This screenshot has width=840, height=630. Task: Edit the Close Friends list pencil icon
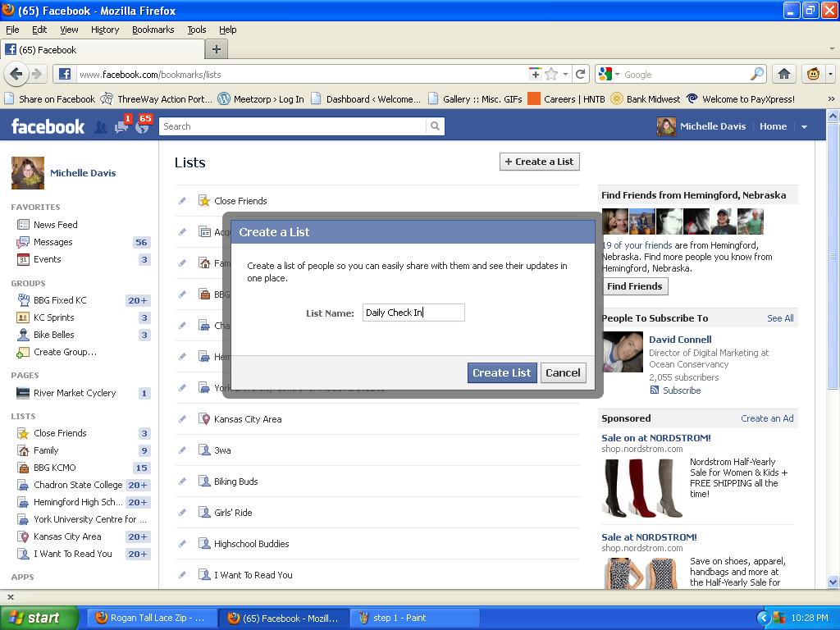click(183, 201)
